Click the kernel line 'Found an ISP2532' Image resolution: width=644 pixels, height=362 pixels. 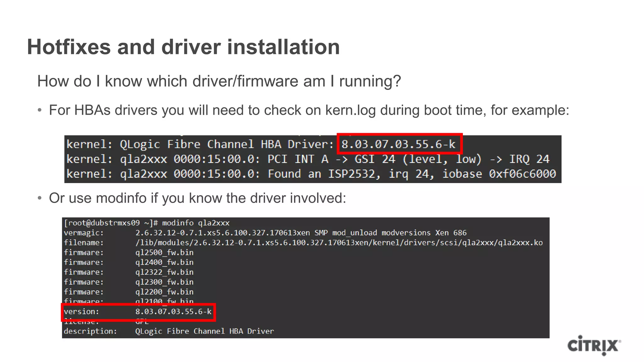tap(311, 174)
